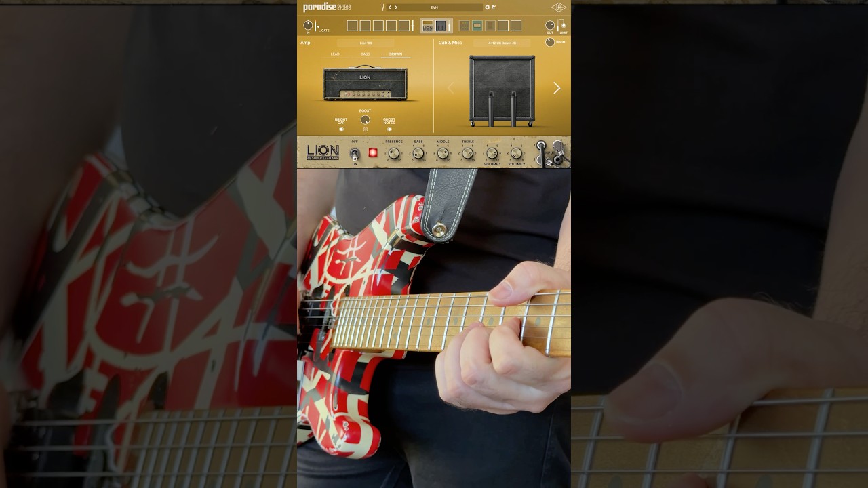The image size is (868, 488).
Task: Click the VOLUME 1 knob
Action: [x=492, y=153]
